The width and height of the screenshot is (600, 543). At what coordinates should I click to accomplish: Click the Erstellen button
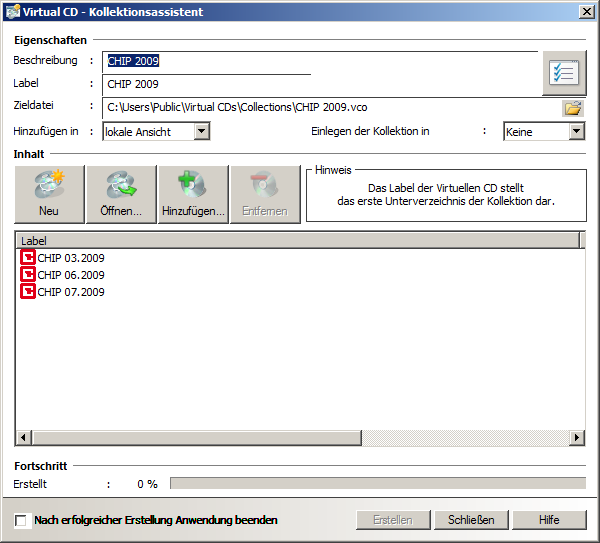[393, 520]
